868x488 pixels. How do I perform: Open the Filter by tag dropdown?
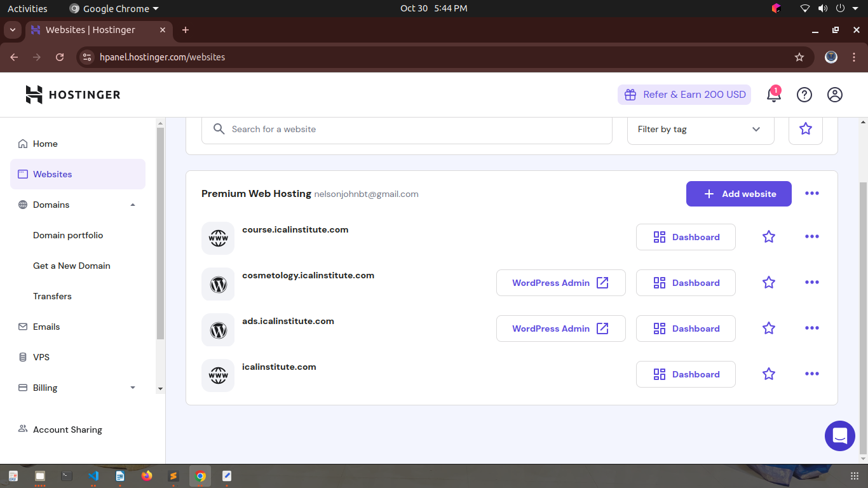coord(700,129)
